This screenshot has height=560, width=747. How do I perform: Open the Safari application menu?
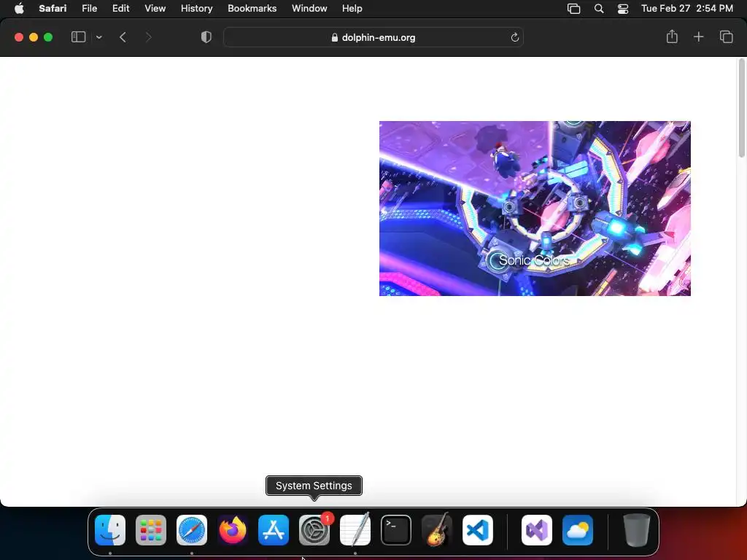53,8
